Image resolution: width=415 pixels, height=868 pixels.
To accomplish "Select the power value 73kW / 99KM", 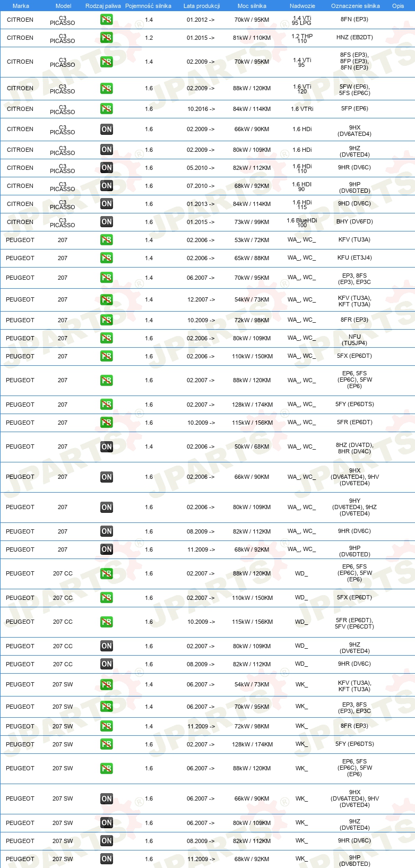I will click(x=252, y=222).
